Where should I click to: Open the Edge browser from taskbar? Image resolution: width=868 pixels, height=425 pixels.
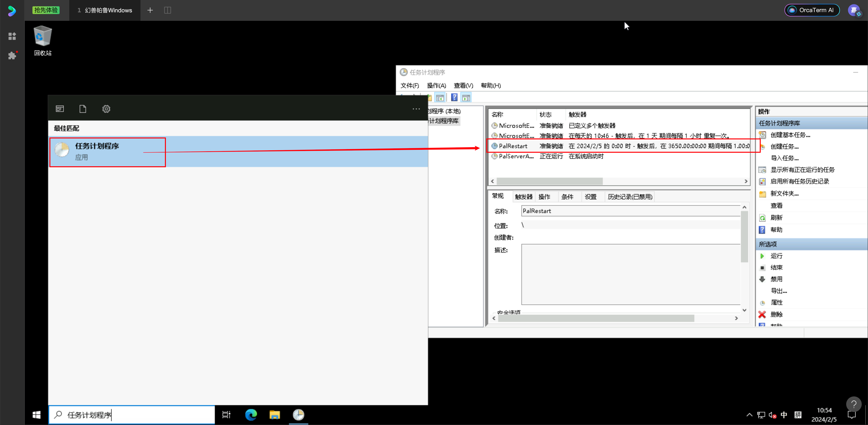pos(251,415)
